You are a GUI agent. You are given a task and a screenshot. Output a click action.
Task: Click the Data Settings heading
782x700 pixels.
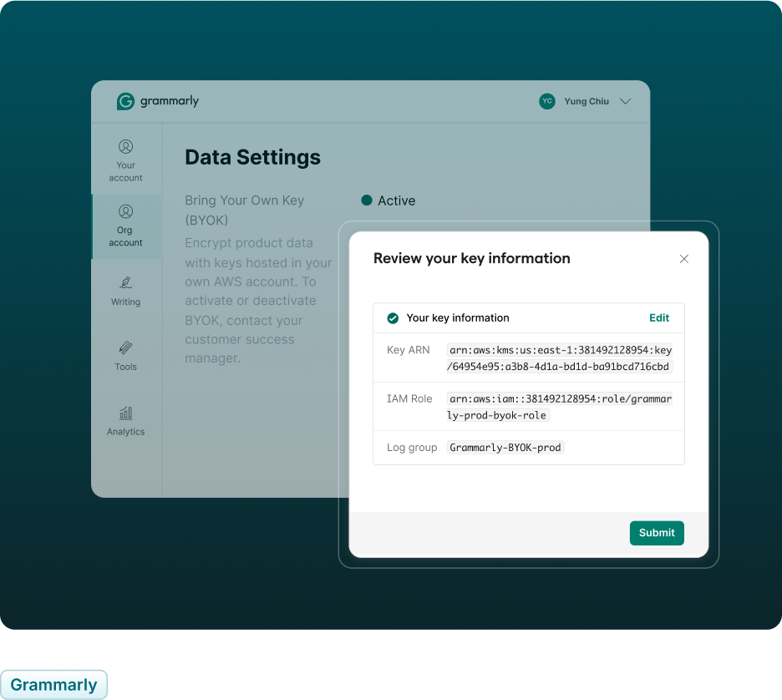click(253, 158)
